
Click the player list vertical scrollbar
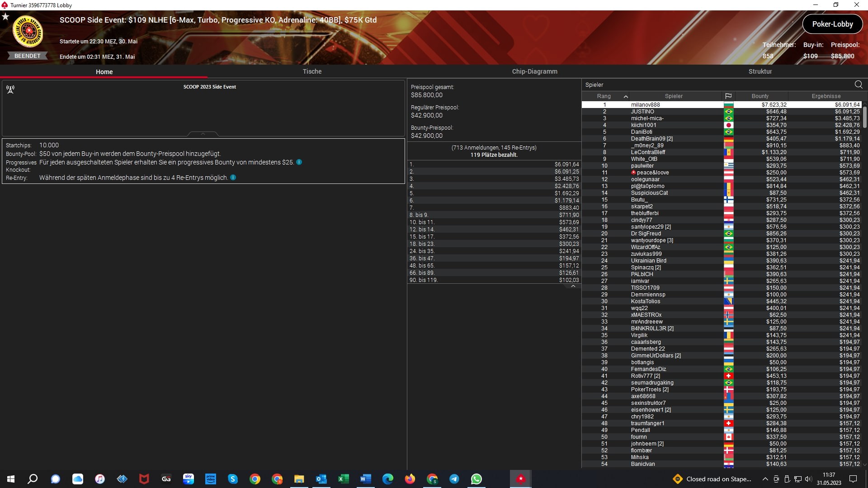[x=864, y=117]
